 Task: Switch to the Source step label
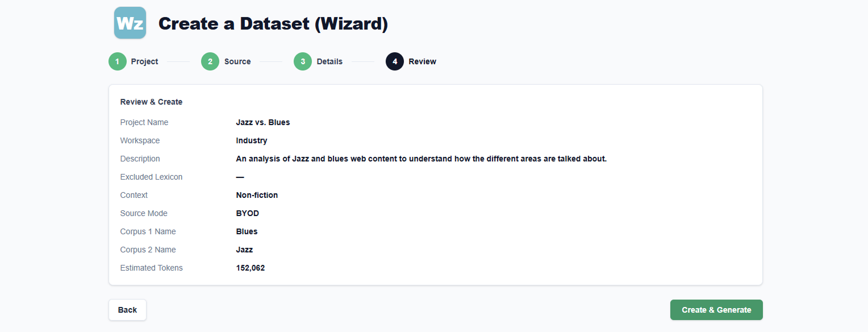click(x=237, y=61)
